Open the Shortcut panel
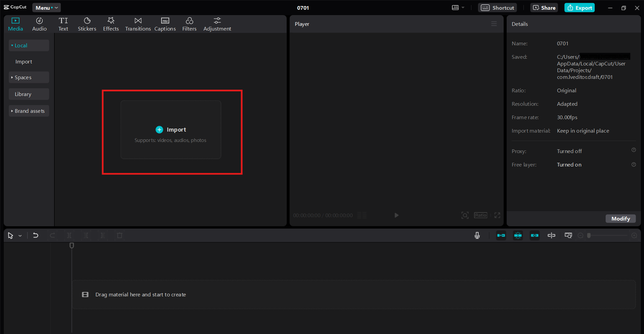Image resolution: width=644 pixels, height=334 pixels. [x=498, y=8]
